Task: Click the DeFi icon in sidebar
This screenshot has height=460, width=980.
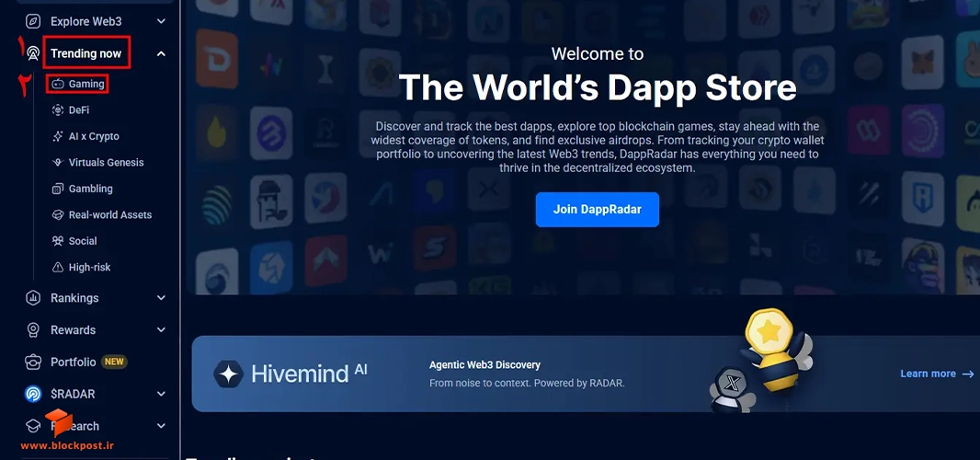Action: (58, 110)
